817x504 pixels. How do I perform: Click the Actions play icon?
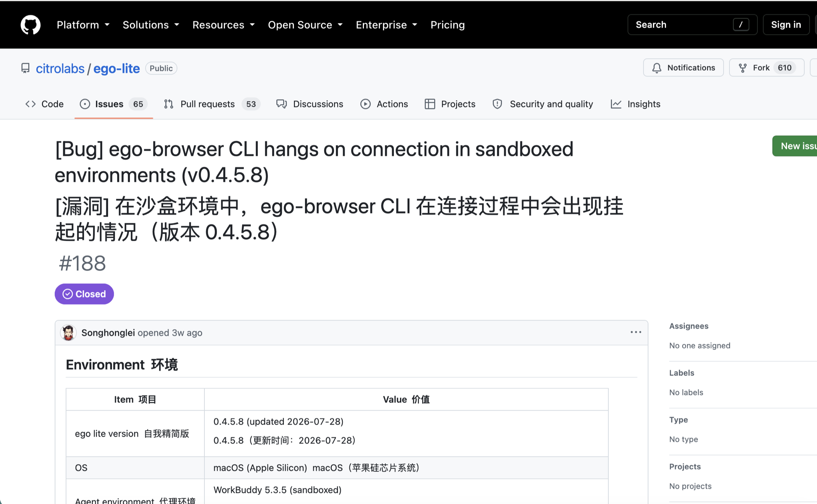click(x=365, y=104)
